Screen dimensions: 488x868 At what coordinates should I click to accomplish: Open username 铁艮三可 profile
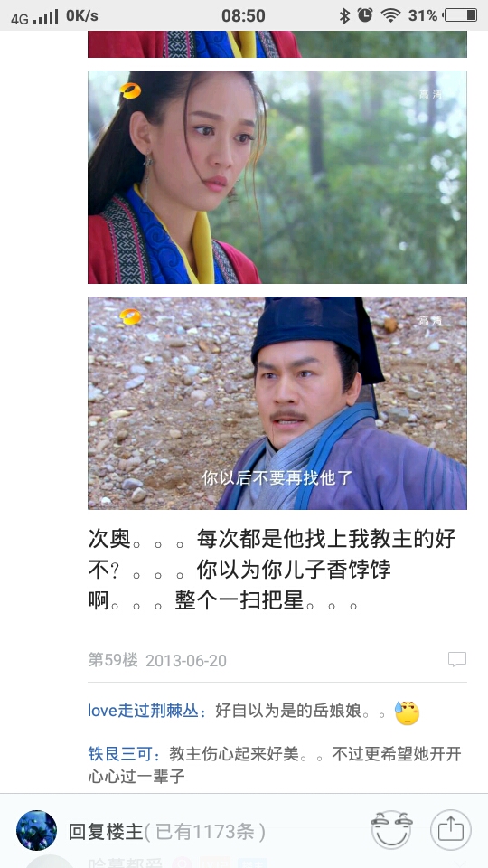[124, 753]
